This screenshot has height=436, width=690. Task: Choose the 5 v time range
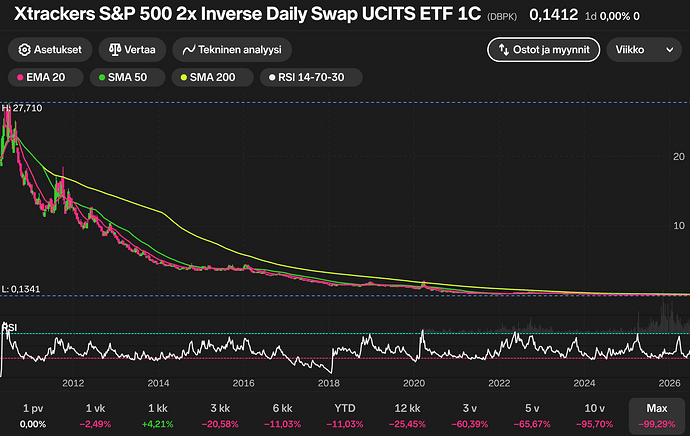532,416
